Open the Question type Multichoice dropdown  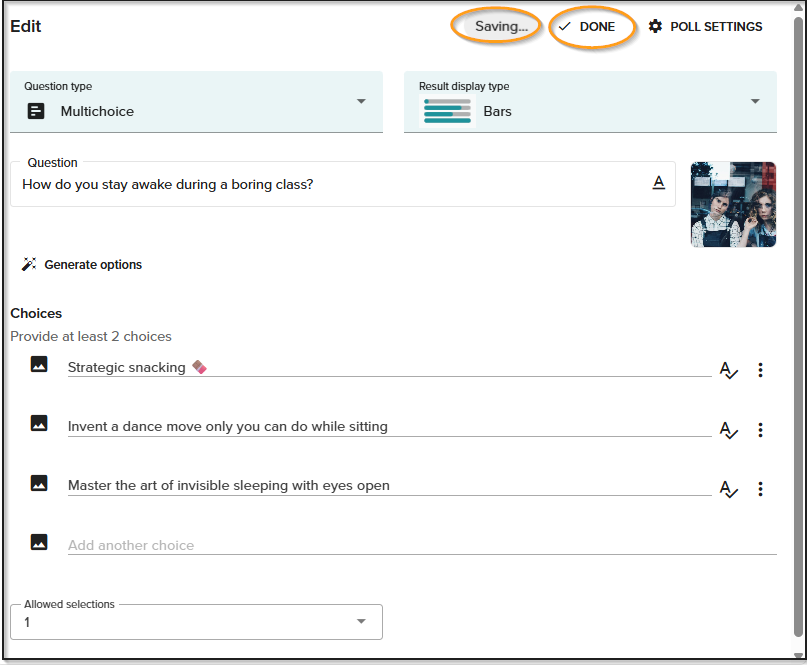tap(196, 101)
